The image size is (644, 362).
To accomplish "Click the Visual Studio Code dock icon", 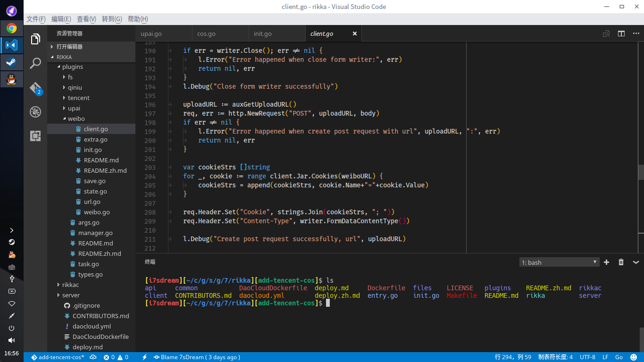I will click(x=12, y=45).
